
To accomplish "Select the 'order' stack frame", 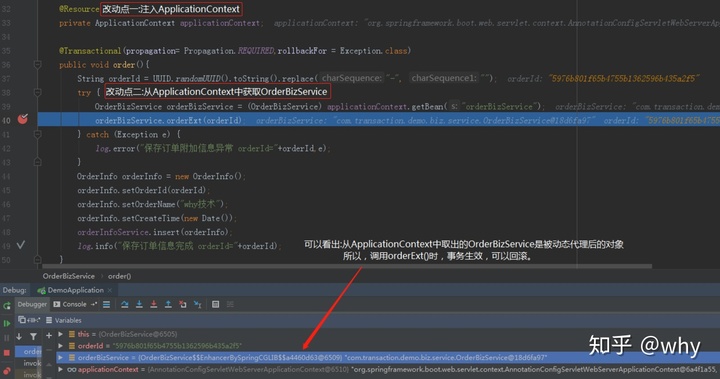I will (28, 351).
